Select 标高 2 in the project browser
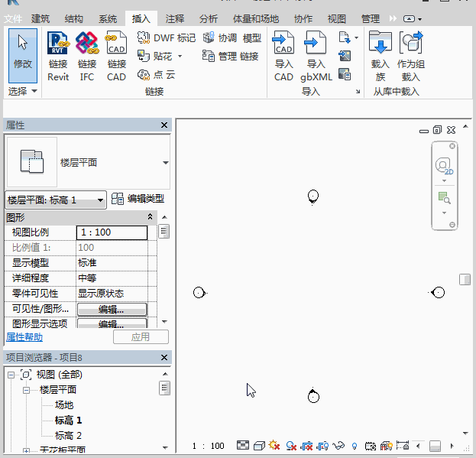 [68, 435]
